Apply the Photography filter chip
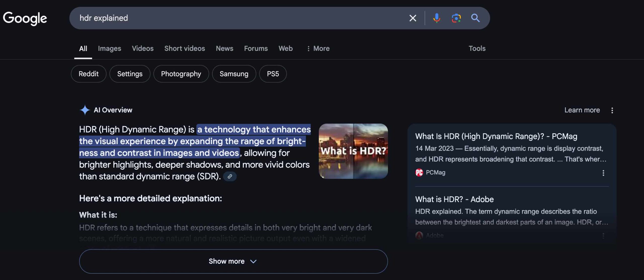This screenshot has width=644, height=280. (x=181, y=74)
